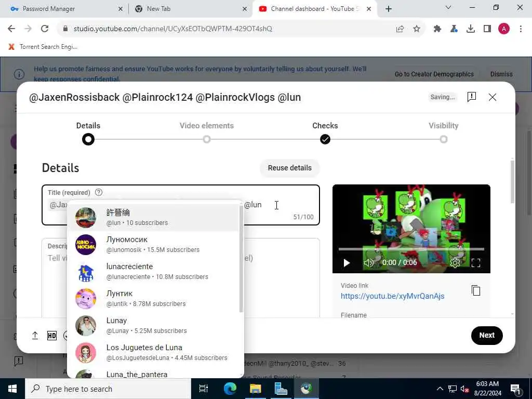Open Microsoft Edge from taskbar

point(230,389)
